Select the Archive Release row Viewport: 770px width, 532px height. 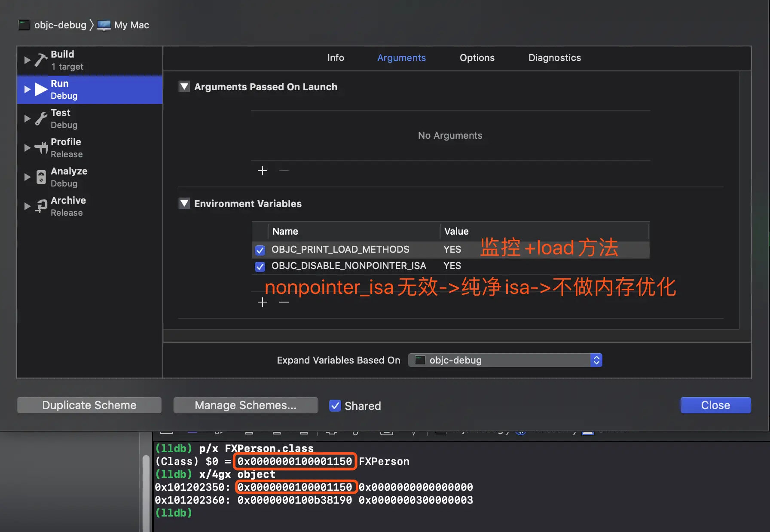click(90, 206)
